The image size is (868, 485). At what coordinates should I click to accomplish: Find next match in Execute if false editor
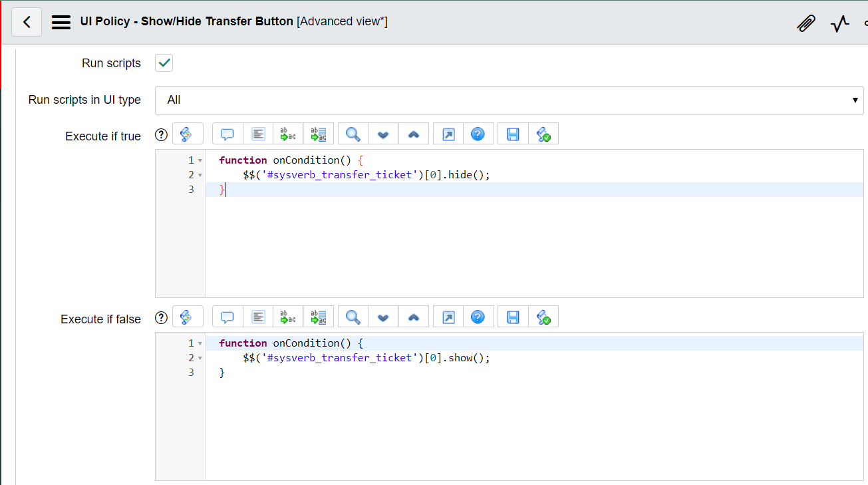pyautogui.click(x=383, y=317)
